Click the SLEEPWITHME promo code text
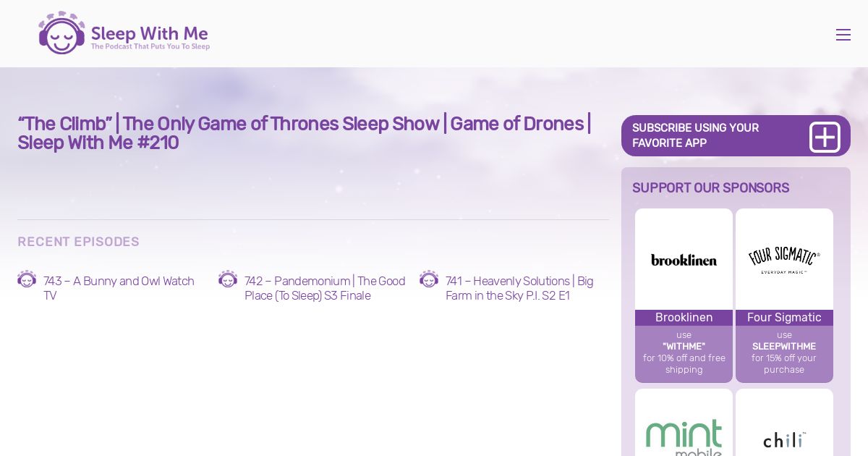Viewport: 868px width, 456px height. pyautogui.click(x=784, y=347)
